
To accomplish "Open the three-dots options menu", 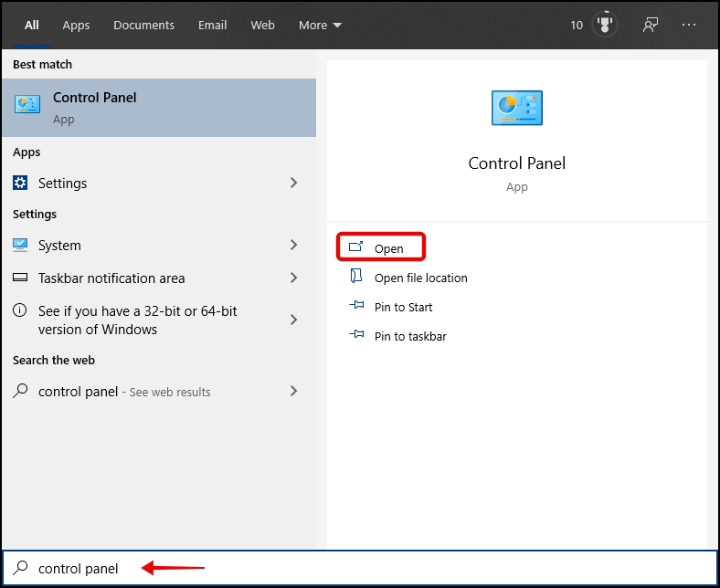I will pos(689,25).
